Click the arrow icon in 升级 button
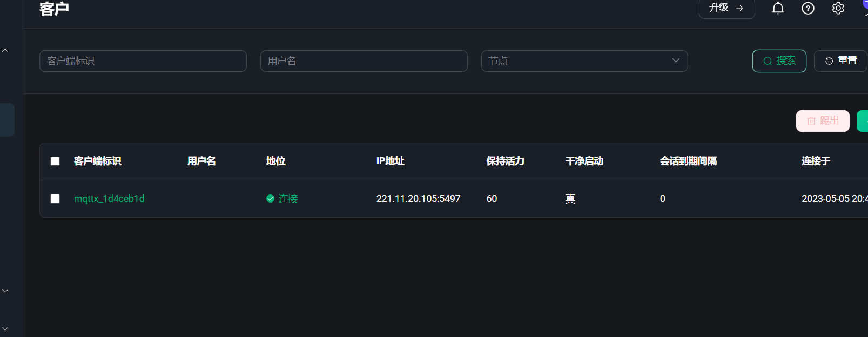 [740, 8]
